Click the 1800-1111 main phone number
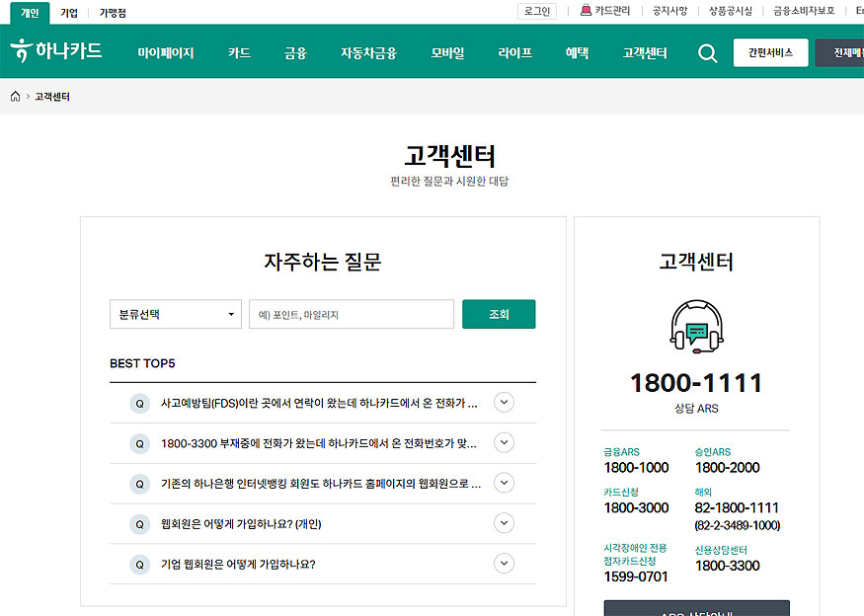This screenshot has height=616, width=864. click(696, 383)
